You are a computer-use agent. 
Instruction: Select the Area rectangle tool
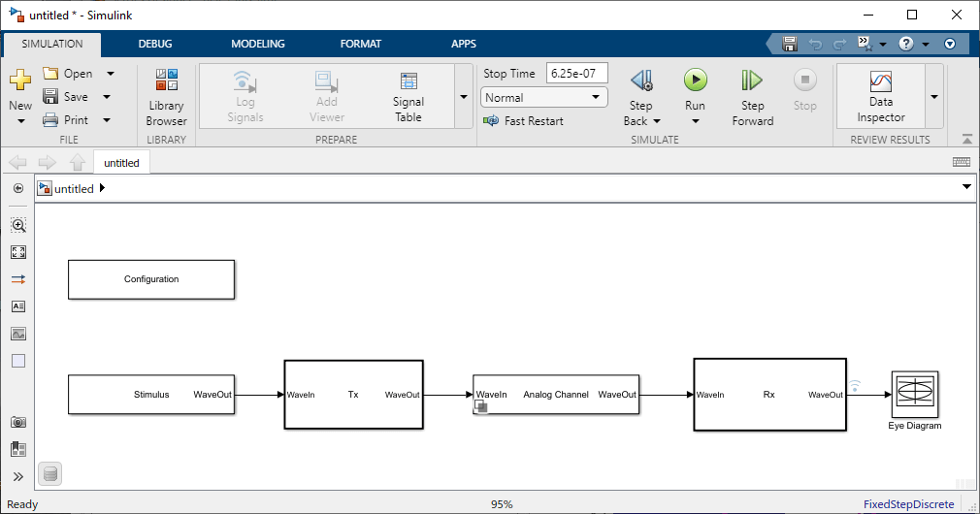click(18, 361)
